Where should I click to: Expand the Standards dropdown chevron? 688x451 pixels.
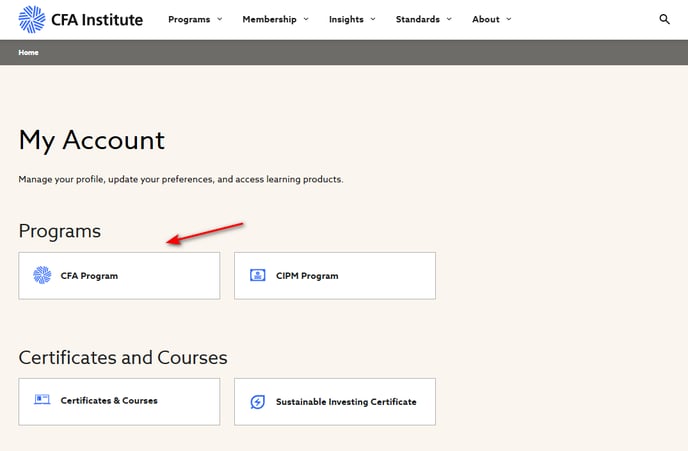(449, 19)
